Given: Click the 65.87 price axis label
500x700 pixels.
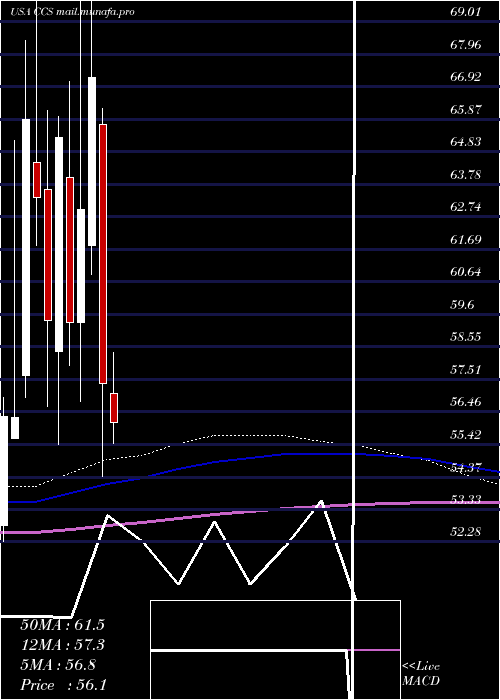Looking at the screenshot, I should pos(465,109).
